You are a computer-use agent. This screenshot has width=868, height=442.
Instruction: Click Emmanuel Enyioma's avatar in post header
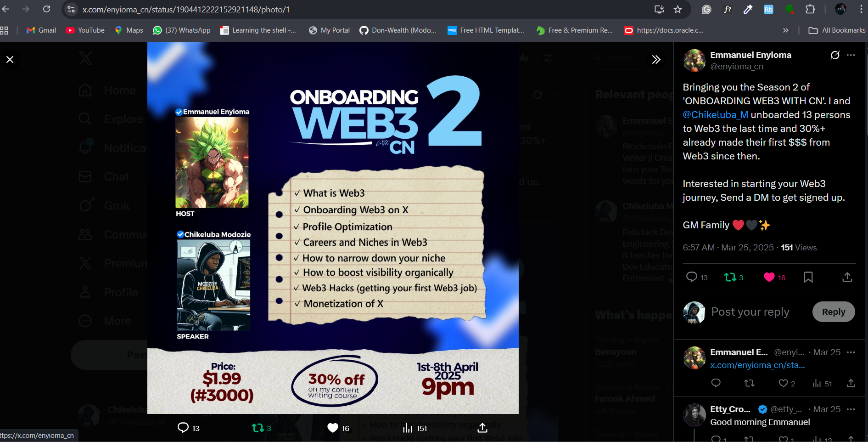(694, 61)
